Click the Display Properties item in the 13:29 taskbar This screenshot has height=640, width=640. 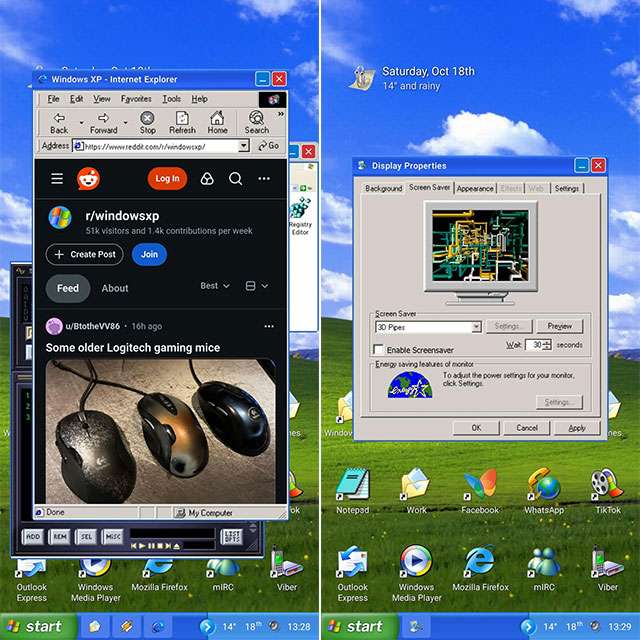pos(415,626)
